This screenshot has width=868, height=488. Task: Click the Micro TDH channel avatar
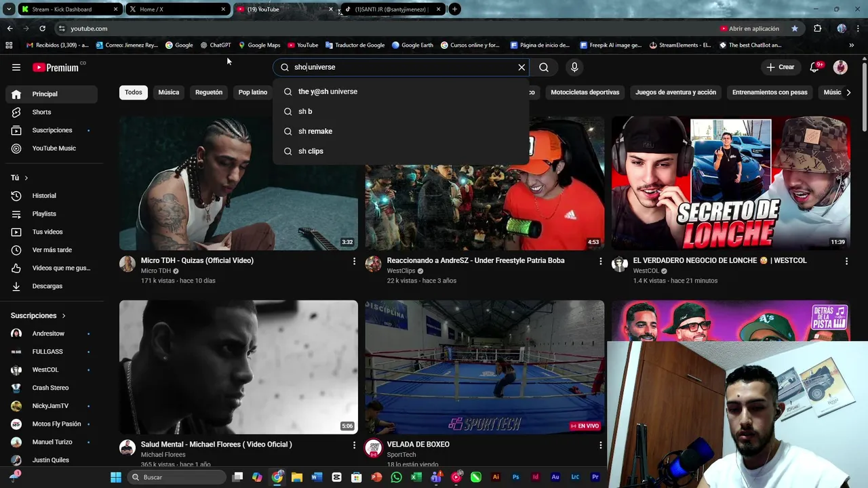pos(127,264)
